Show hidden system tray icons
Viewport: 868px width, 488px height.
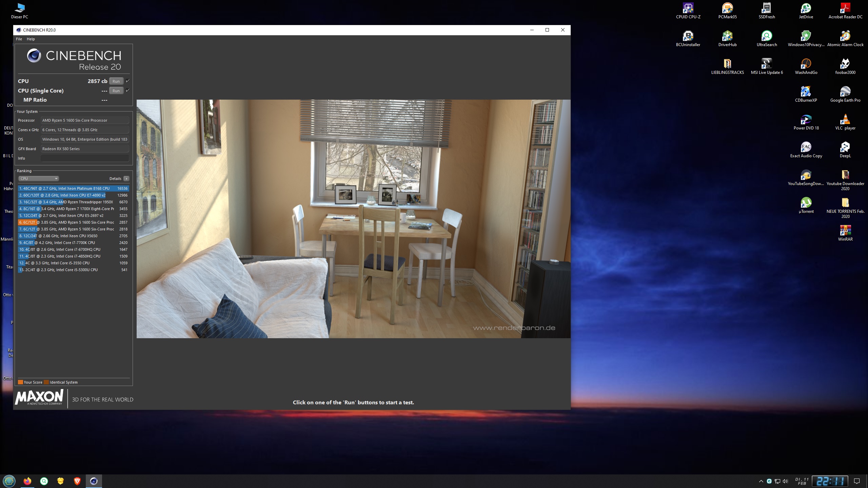(761, 481)
